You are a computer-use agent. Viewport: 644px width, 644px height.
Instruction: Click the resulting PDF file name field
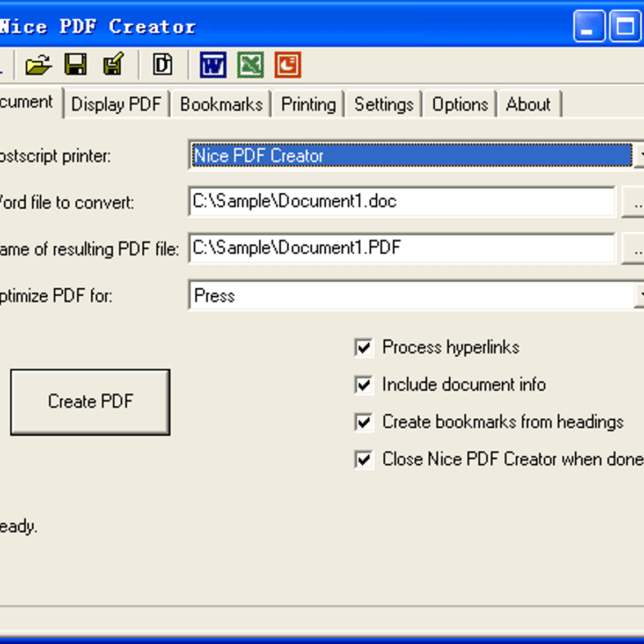(x=402, y=248)
